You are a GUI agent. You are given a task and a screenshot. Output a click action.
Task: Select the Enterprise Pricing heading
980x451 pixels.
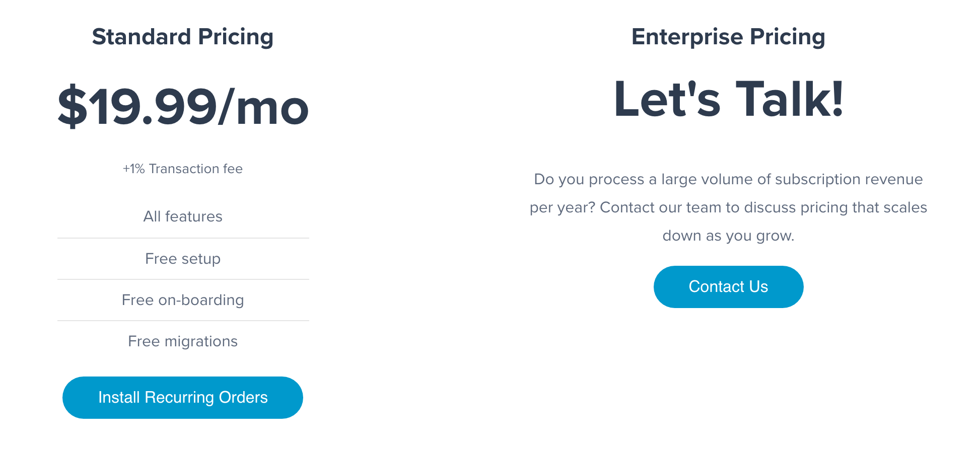click(728, 37)
